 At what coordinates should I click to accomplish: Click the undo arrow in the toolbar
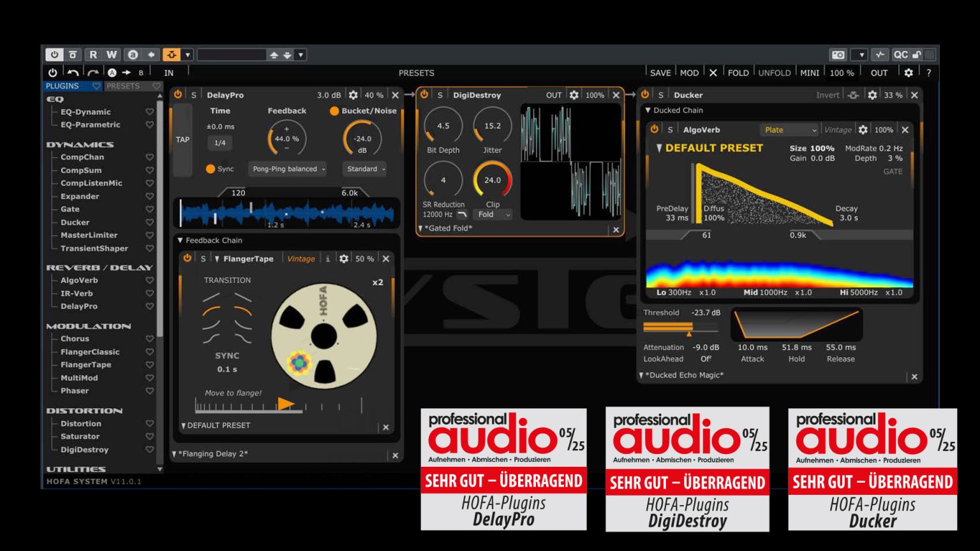73,73
